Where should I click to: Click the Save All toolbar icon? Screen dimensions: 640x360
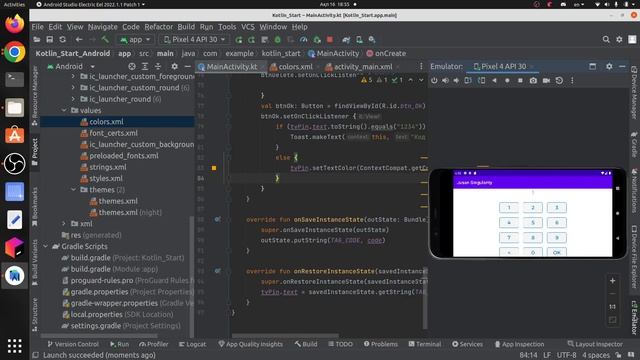49,40
